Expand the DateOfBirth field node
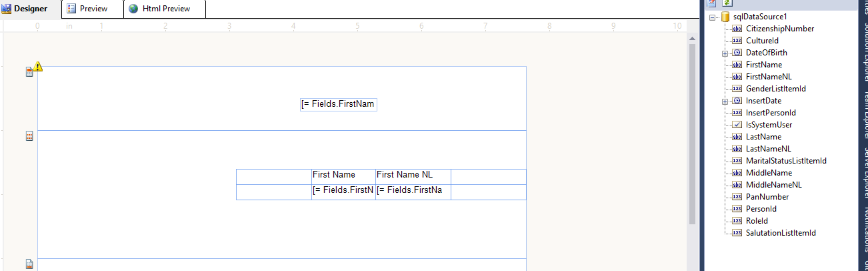 (x=725, y=53)
